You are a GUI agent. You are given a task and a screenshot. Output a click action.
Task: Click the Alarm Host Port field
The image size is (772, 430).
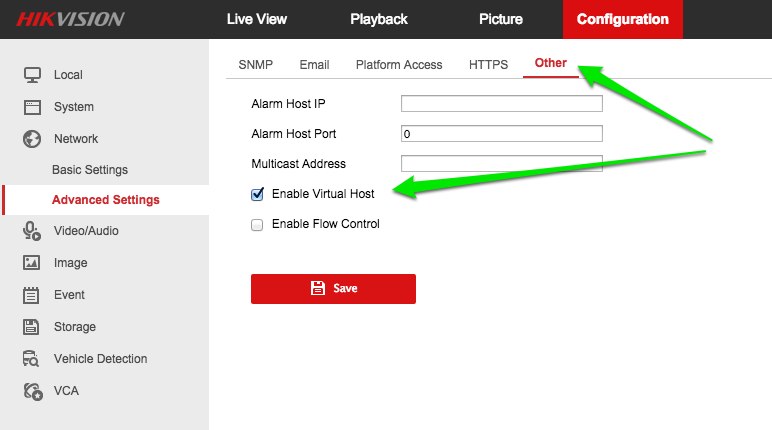pyautogui.click(x=501, y=134)
